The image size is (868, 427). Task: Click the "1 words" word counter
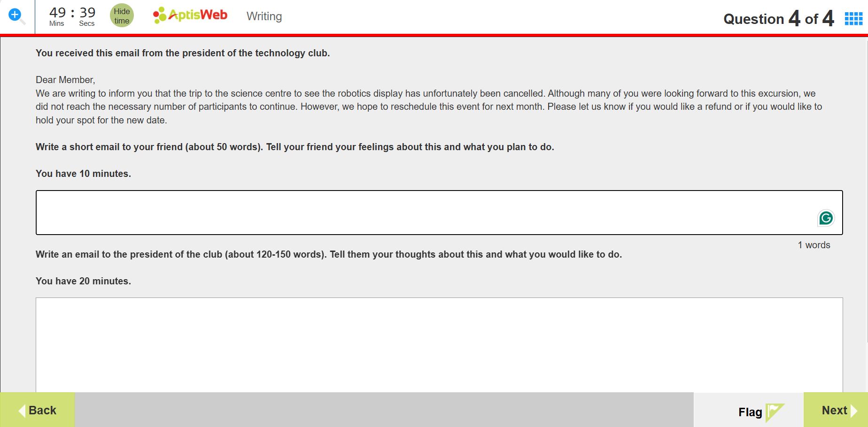pos(814,245)
